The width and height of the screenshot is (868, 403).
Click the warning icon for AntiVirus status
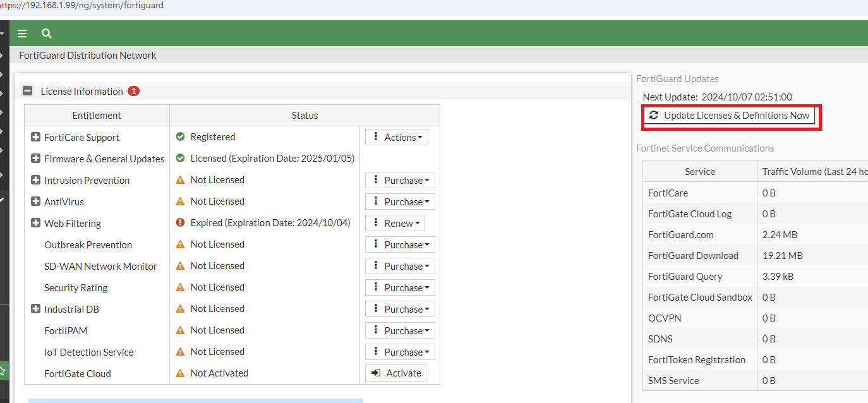point(180,201)
